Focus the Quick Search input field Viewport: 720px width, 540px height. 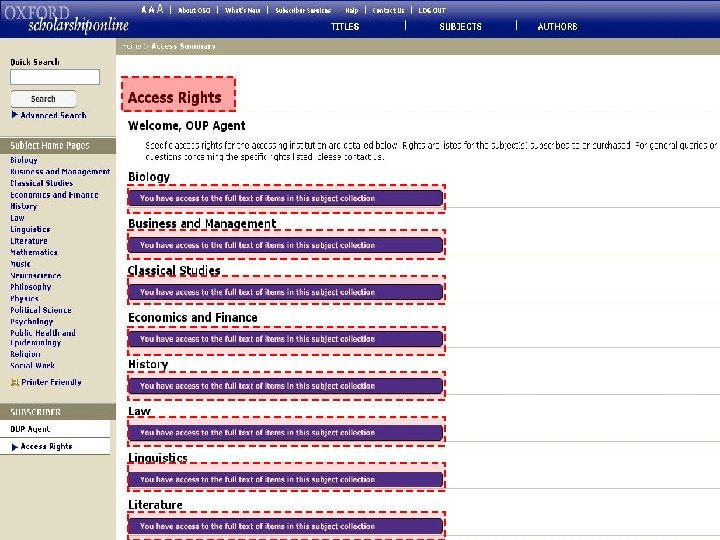(x=55, y=77)
